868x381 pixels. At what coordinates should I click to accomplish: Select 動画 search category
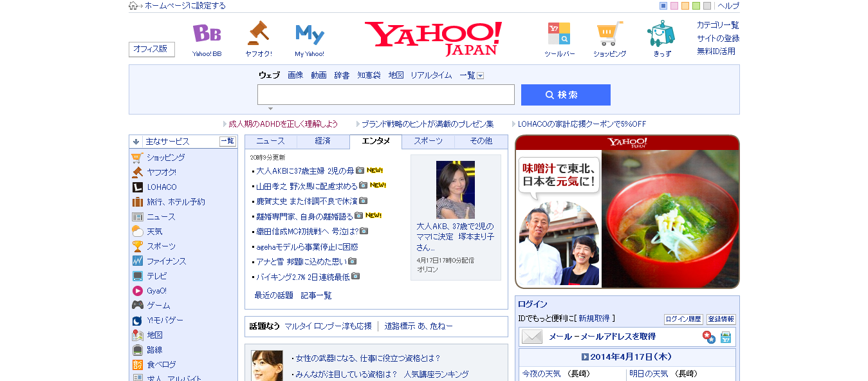[319, 75]
